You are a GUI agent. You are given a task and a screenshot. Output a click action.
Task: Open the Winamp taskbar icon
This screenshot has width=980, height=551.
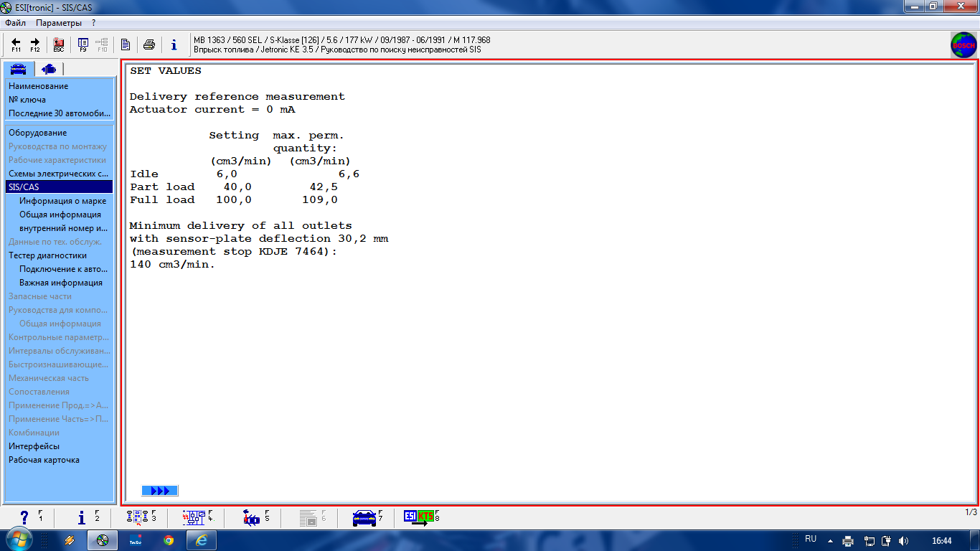point(69,540)
